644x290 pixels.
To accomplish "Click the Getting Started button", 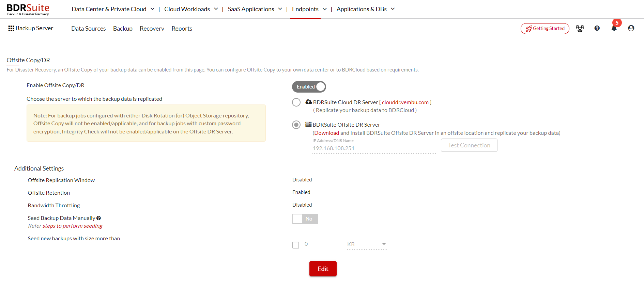I will (545, 29).
